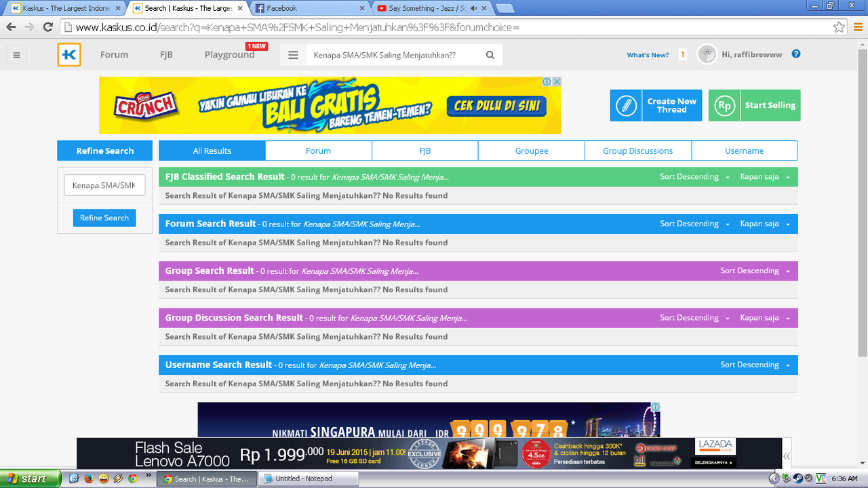Click the browser forward arrow
868x488 pixels.
[29, 27]
